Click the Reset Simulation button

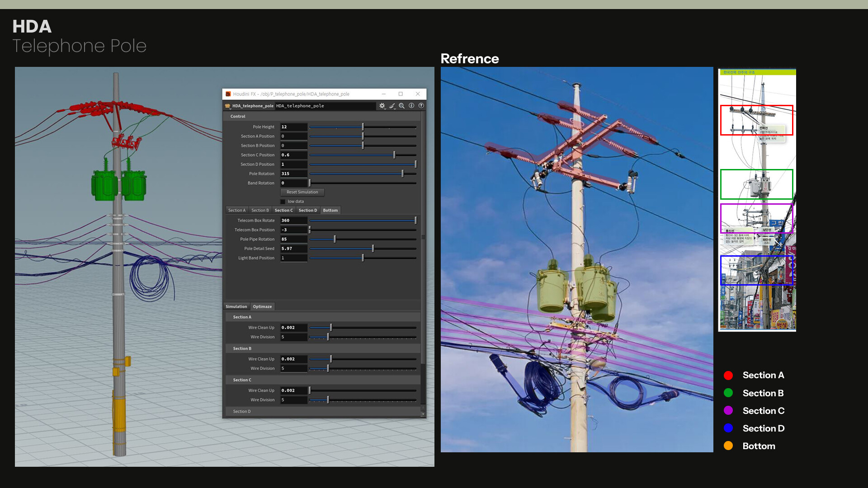(x=302, y=192)
